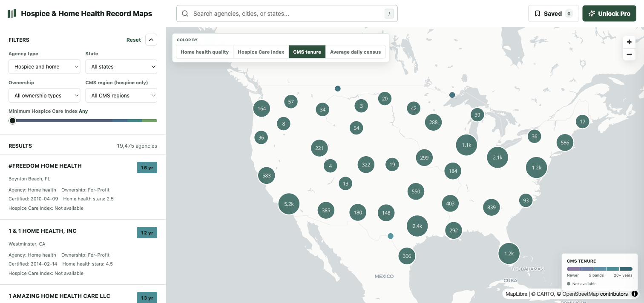Open the Agency type dropdown

pos(44,66)
